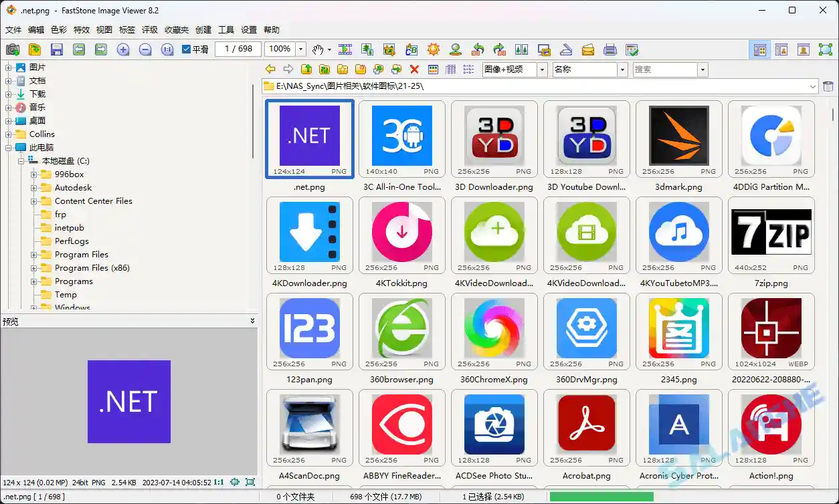This screenshot has width=839, height=504.
Task: Open the 图像+视频 file filter dropdown
Action: pyautogui.click(x=541, y=69)
